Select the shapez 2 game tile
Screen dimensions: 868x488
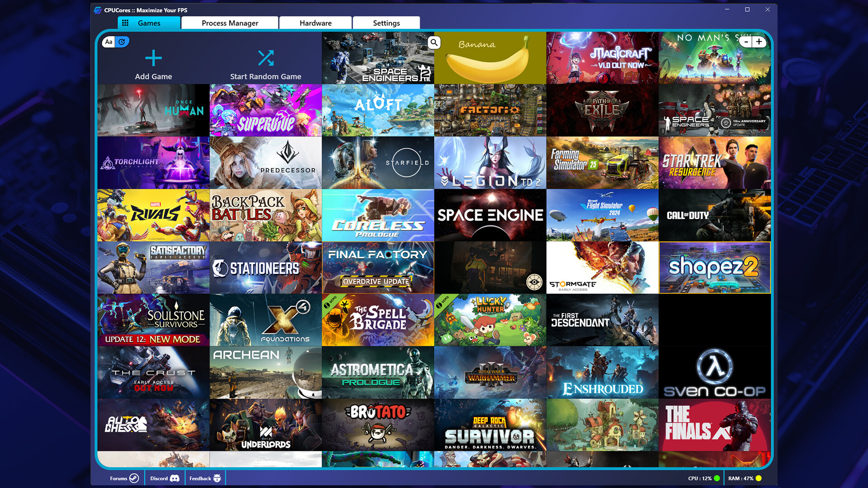tap(715, 267)
